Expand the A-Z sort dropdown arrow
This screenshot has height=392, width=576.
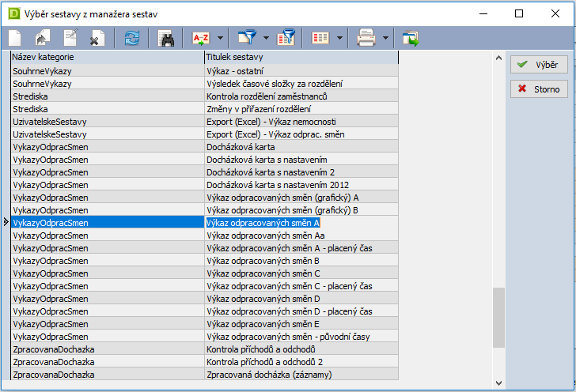point(219,38)
